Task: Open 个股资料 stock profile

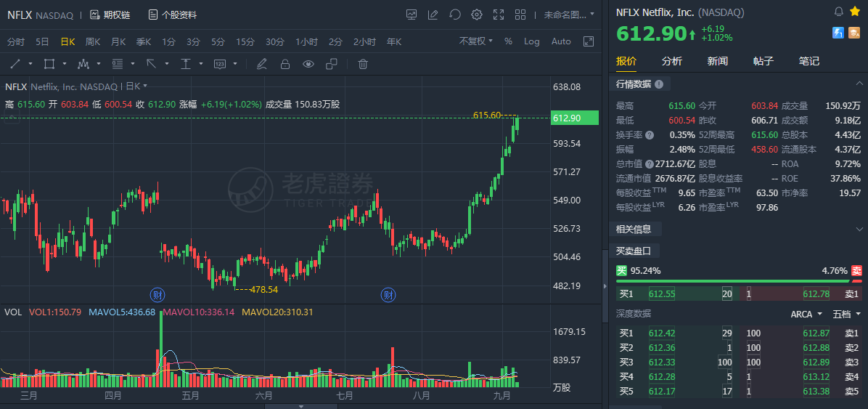Action: click(x=172, y=15)
